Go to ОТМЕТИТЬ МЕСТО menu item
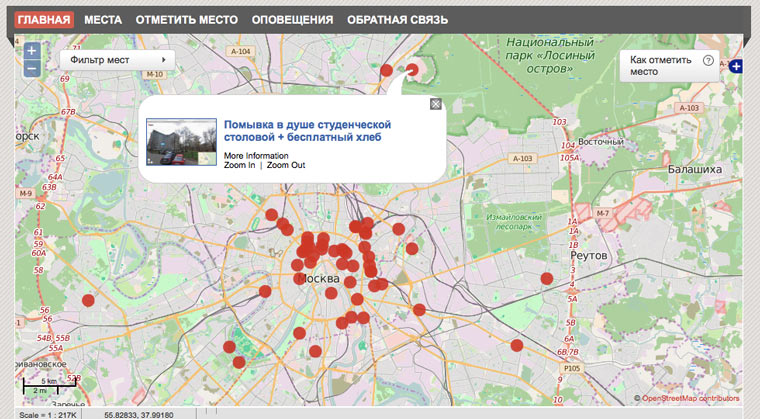The width and height of the screenshot is (760, 419). coord(186,20)
